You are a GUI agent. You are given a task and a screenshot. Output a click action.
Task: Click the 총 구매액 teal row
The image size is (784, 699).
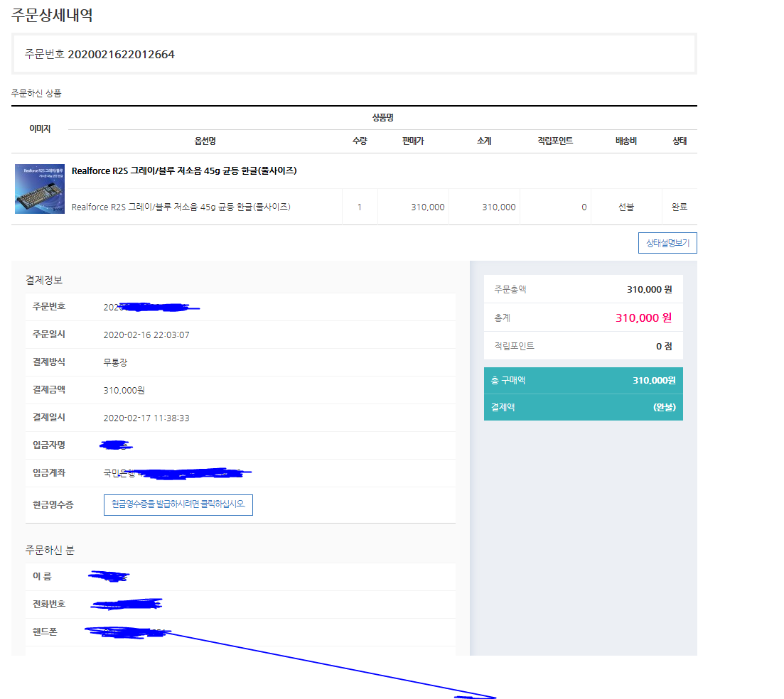tap(584, 381)
